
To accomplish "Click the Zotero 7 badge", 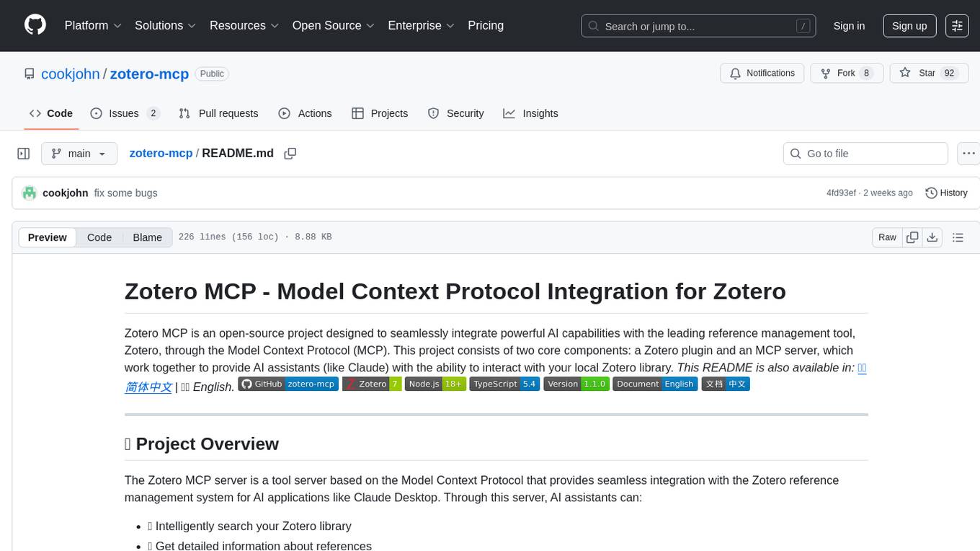I will (x=372, y=384).
